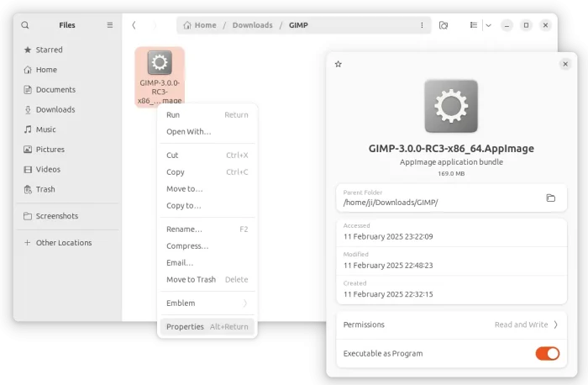
Task: Open parent folder icon in Properties
Action: coord(550,198)
